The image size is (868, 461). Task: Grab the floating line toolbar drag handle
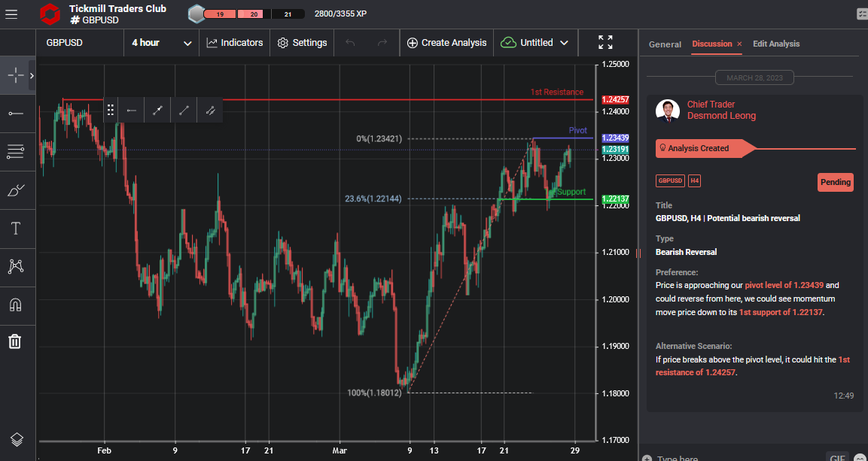(110, 110)
